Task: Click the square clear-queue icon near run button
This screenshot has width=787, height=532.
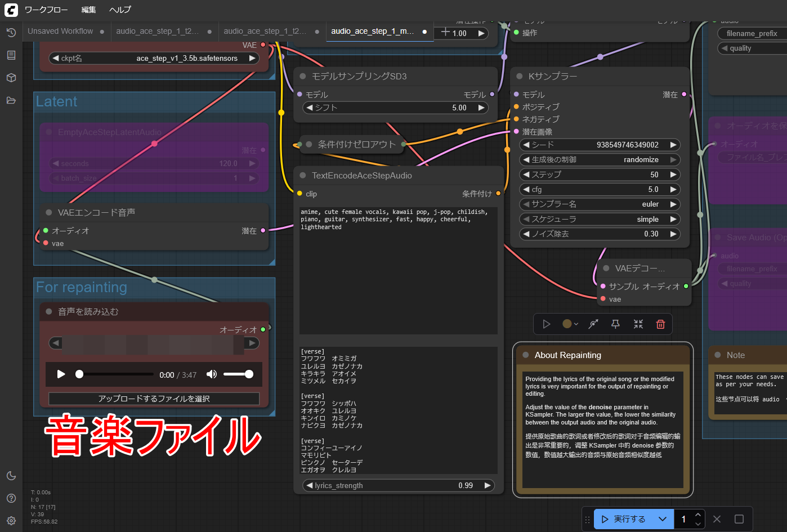Action: [739, 519]
